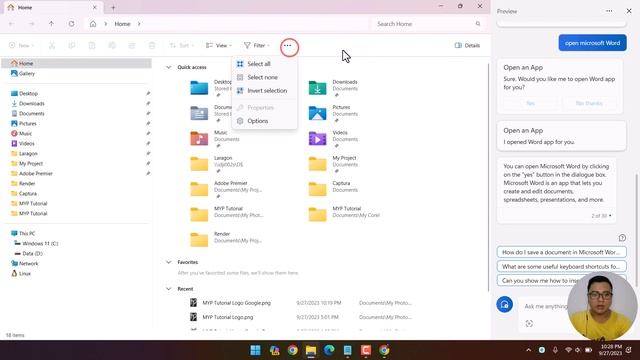Click the See more ellipsis toolbar button
Image resolution: width=640 pixels, height=360 pixels.
288,45
